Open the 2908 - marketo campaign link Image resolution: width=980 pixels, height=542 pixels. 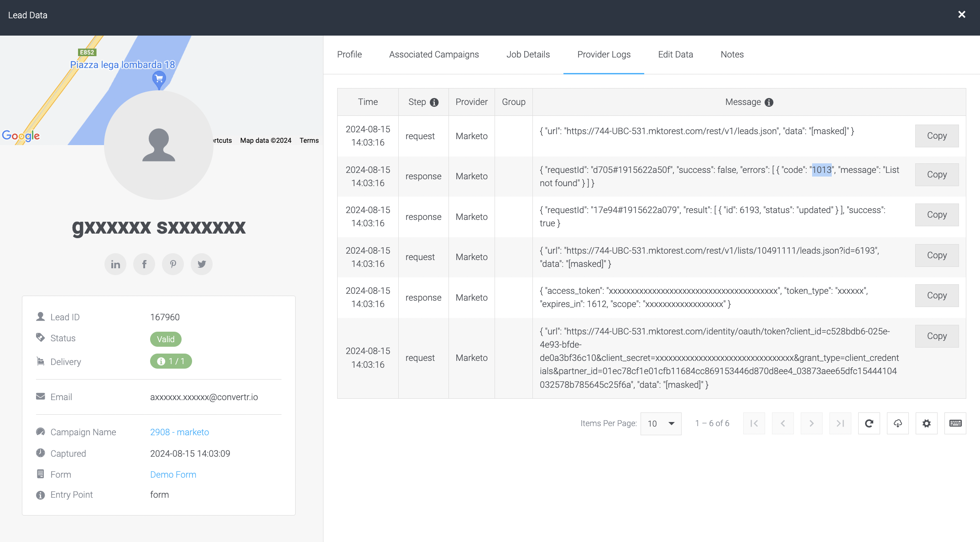pyautogui.click(x=179, y=432)
